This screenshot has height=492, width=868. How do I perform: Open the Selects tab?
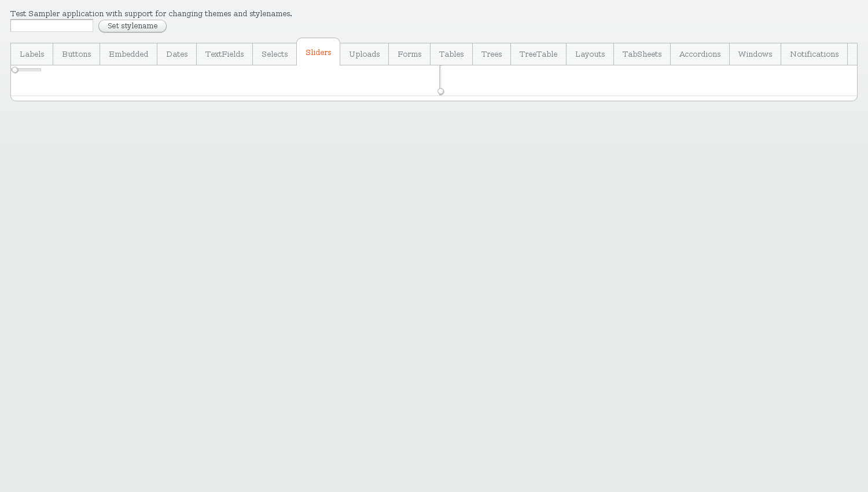pyautogui.click(x=275, y=54)
